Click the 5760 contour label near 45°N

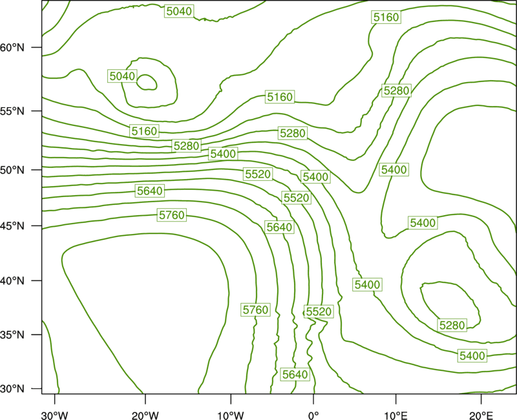click(x=172, y=215)
